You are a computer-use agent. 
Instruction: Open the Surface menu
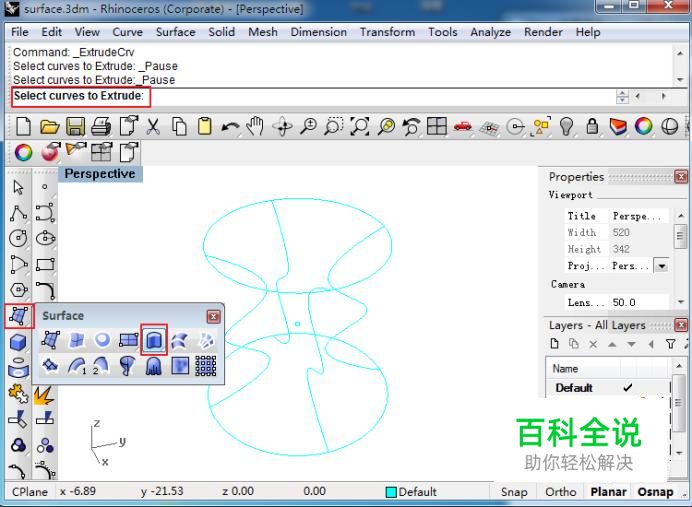(x=175, y=32)
